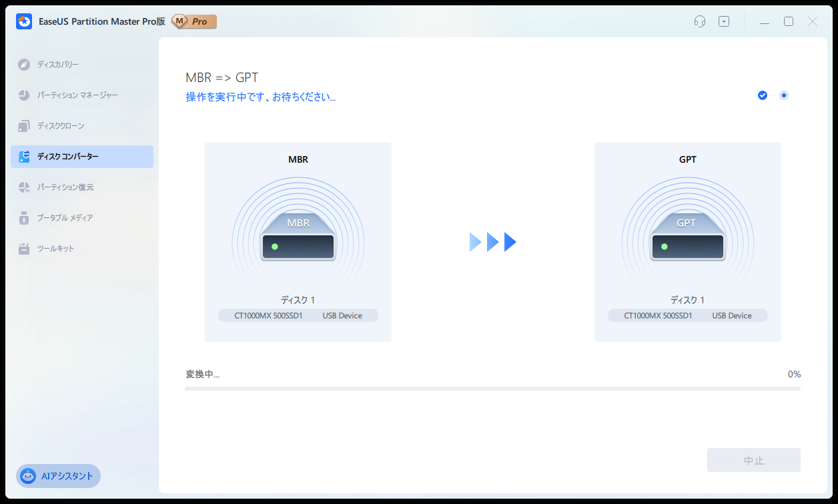838x504 pixels.
Task: Click the Pro badge in title bar
Action: [194, 21]
